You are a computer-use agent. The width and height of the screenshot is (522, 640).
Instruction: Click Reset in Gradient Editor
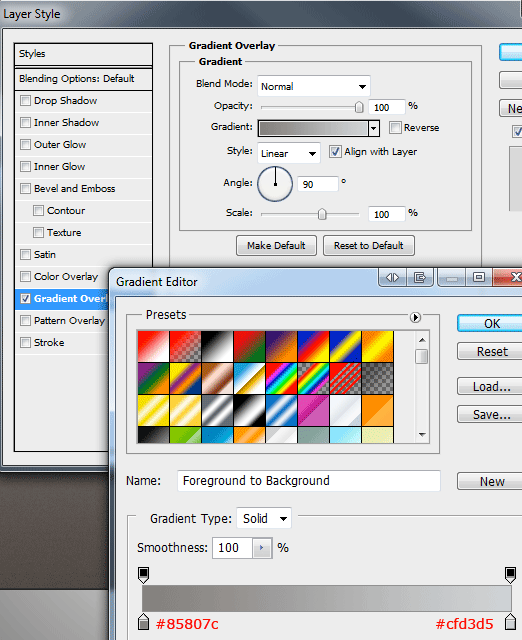click(492, 351)
